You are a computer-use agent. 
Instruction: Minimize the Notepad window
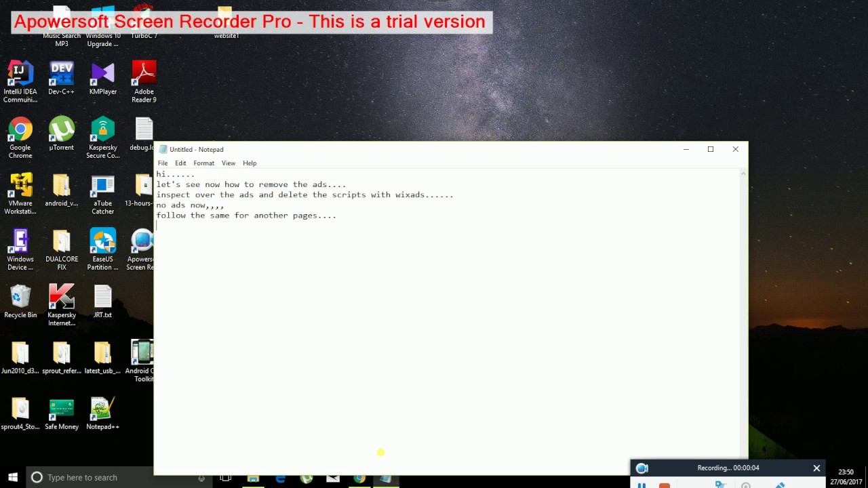point(686,149)
